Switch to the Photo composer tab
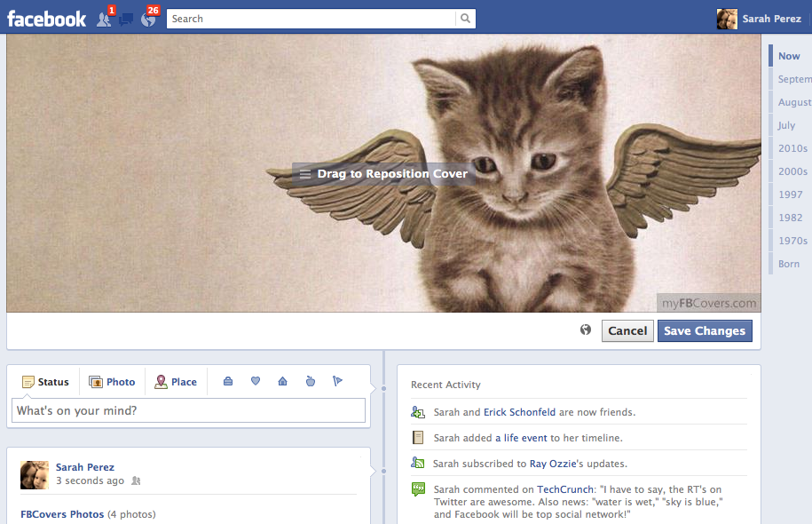Image resolution: width=812 pixels, height=524 pixels. click(x=112, y=382)
